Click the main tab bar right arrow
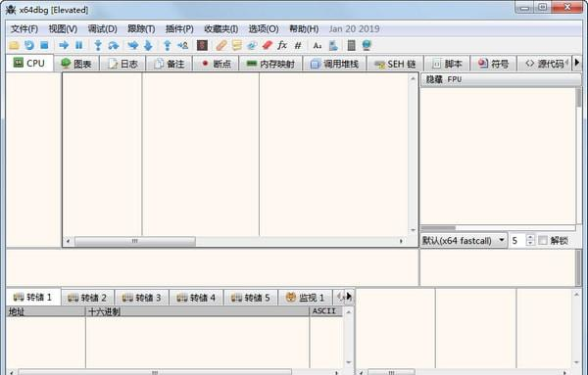The image size is (588, 375). point(577,63)
